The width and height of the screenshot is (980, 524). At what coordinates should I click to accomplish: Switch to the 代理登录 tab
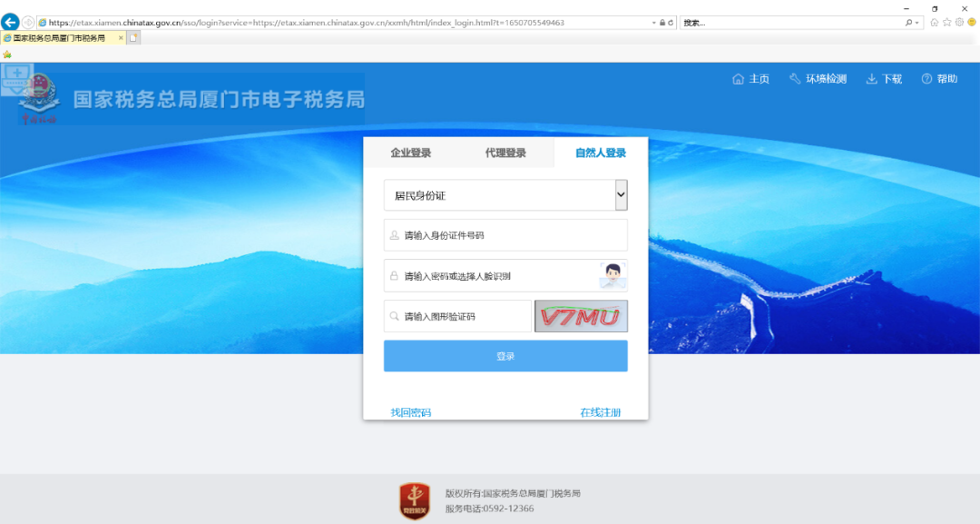coord(505,153)
